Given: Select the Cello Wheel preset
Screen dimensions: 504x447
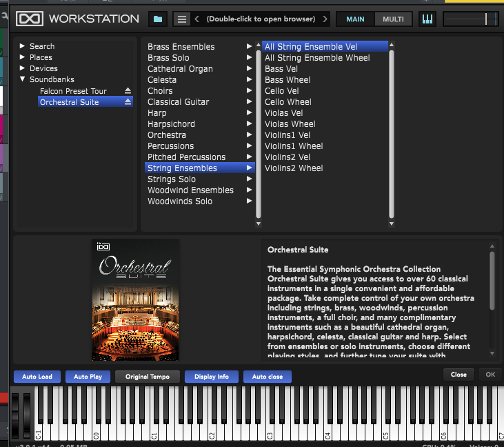Looking at the screenshot, I should [x=325, y=102].
